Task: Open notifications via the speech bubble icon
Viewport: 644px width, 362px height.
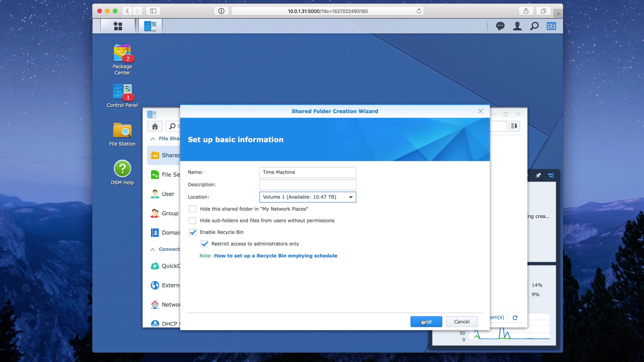Action: point(500,26)
